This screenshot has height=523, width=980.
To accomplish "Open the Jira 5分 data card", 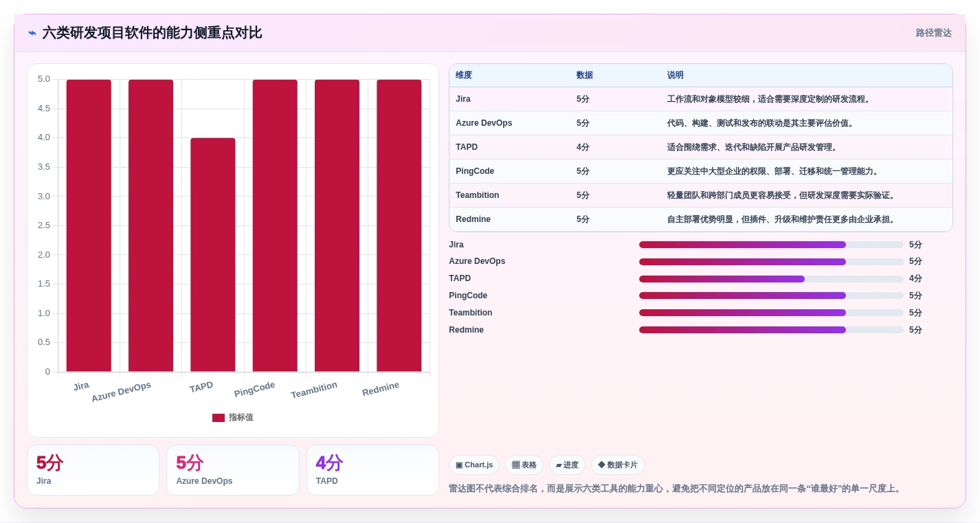I will (x=93, y=470).
